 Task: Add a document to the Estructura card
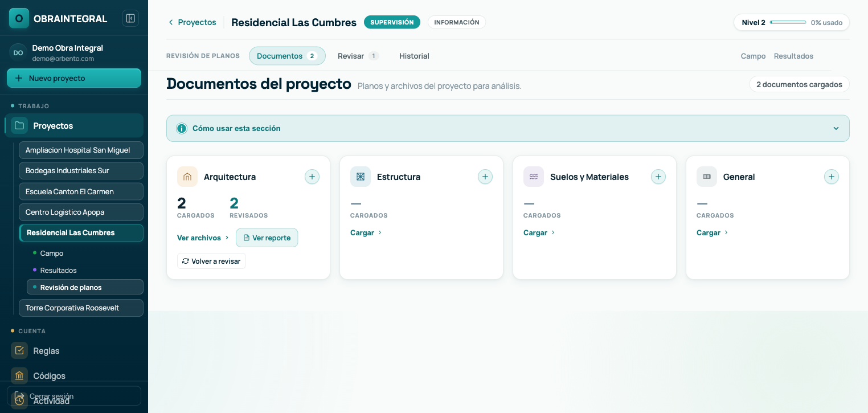click(485, 177)
